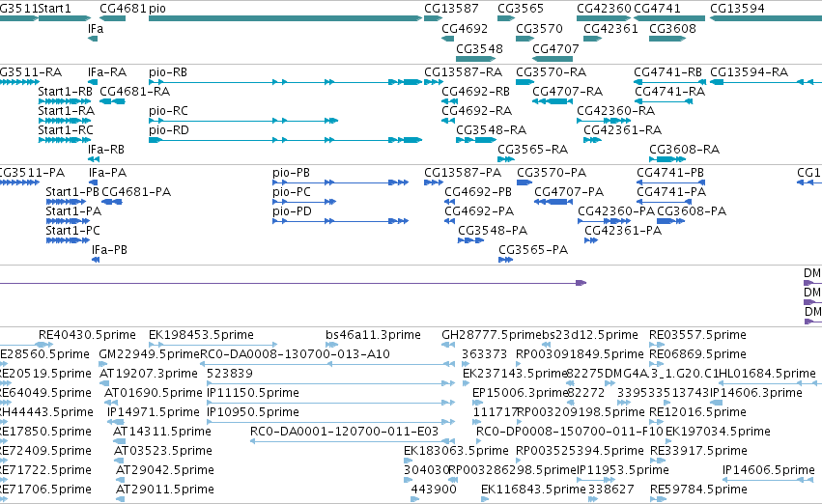
Task: Select transcript CG3548-RA
Action: coord(476,140)
